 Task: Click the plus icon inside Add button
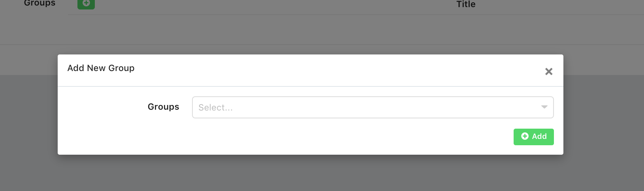pos(525,136)
